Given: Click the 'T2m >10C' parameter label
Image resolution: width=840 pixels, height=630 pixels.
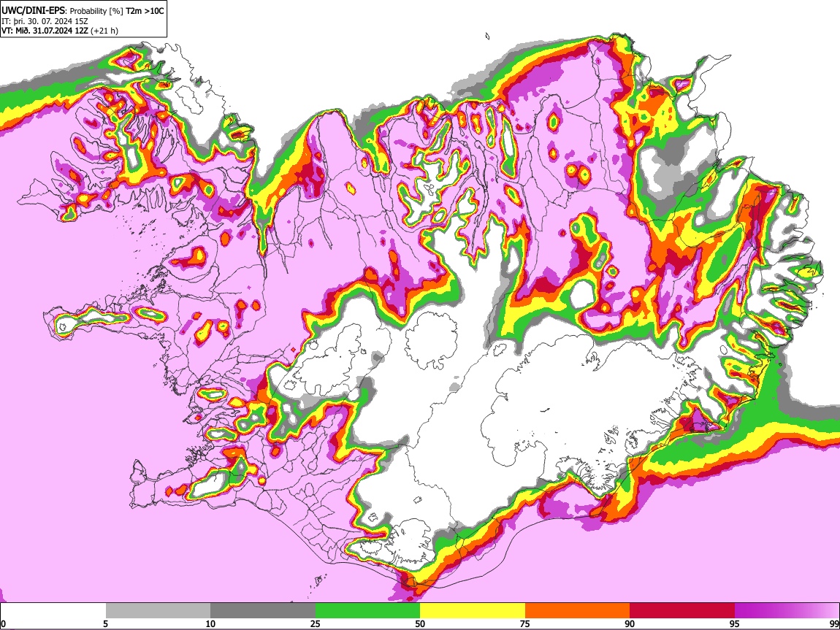Looking at the screenshot, I should [145, 11].
